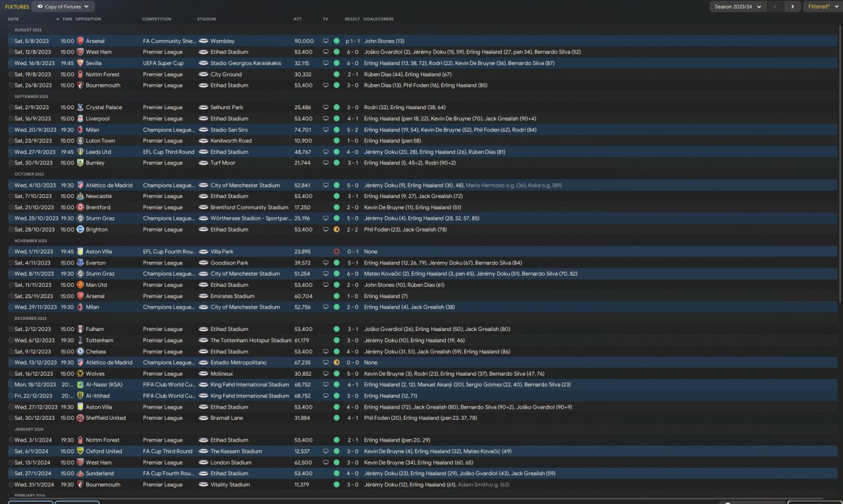Click the Wolves club badge
843x504 pixels.
(80, 374)
